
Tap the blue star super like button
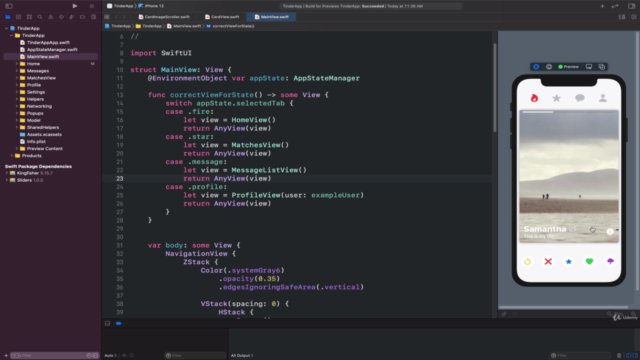(x=569, y=262)
